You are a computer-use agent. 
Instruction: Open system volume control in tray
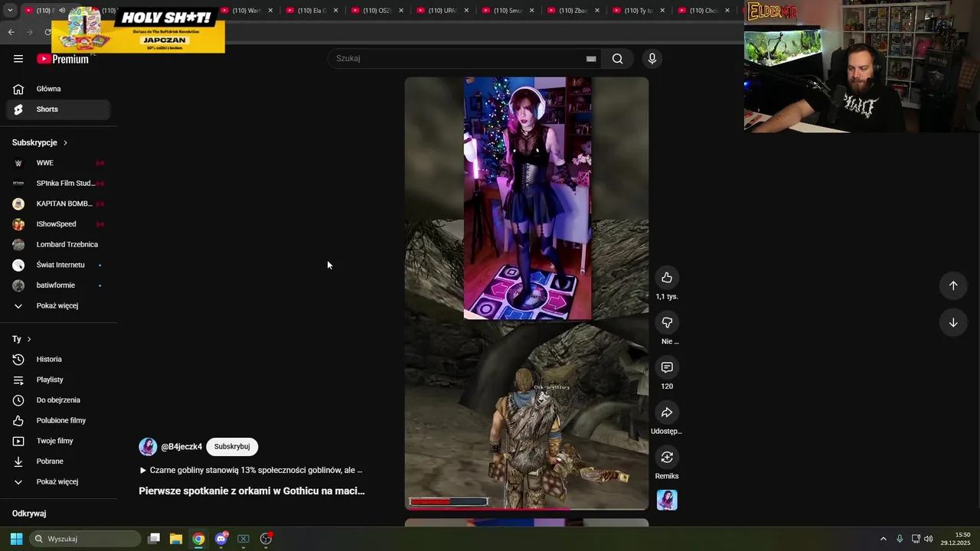(x=928, y=539)
